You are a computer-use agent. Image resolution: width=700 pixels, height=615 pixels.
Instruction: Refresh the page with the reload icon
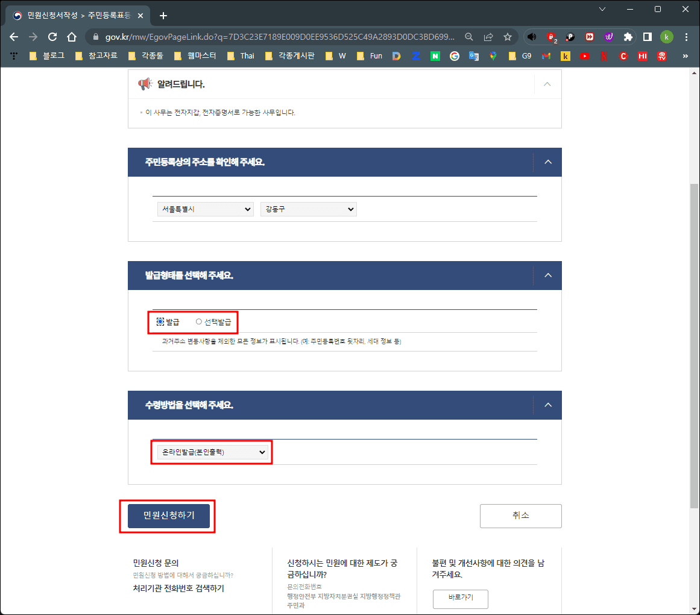click(x=52, y=37)
